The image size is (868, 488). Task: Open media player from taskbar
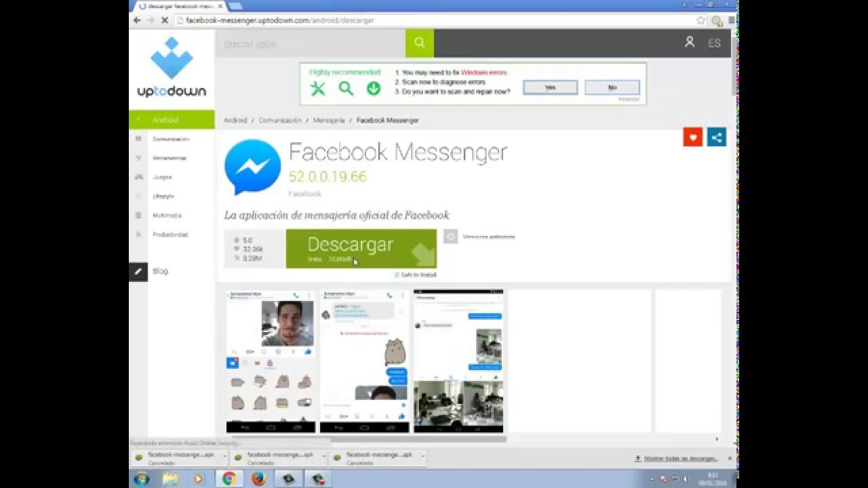pyautogui.click(x=199, y=479)
